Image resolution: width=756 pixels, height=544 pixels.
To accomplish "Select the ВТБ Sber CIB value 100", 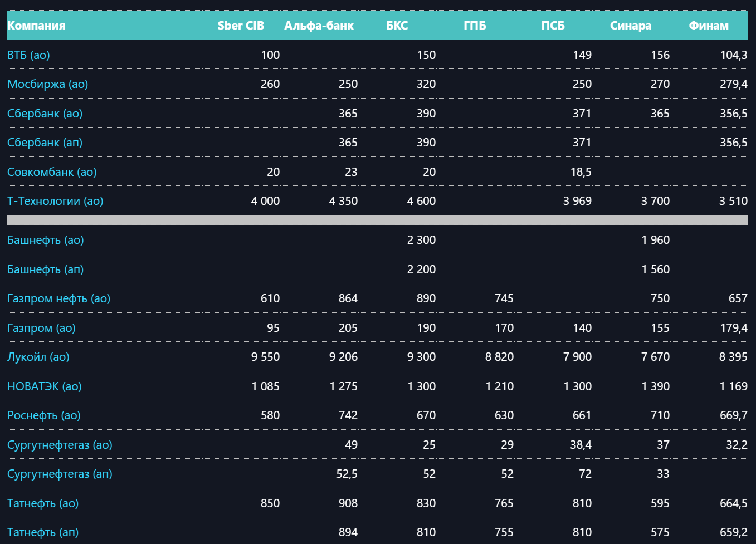I will [x=270, y=55].
